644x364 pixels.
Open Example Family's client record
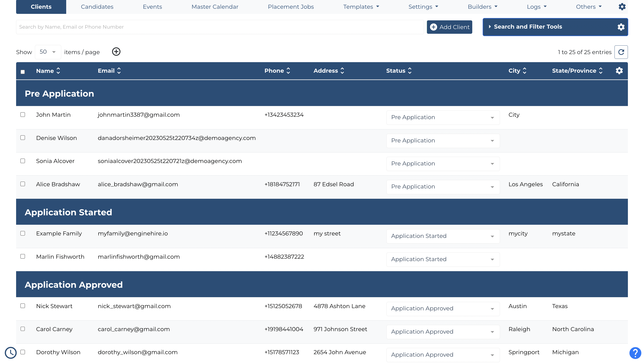pyautogui.click(x=59, y=233)
